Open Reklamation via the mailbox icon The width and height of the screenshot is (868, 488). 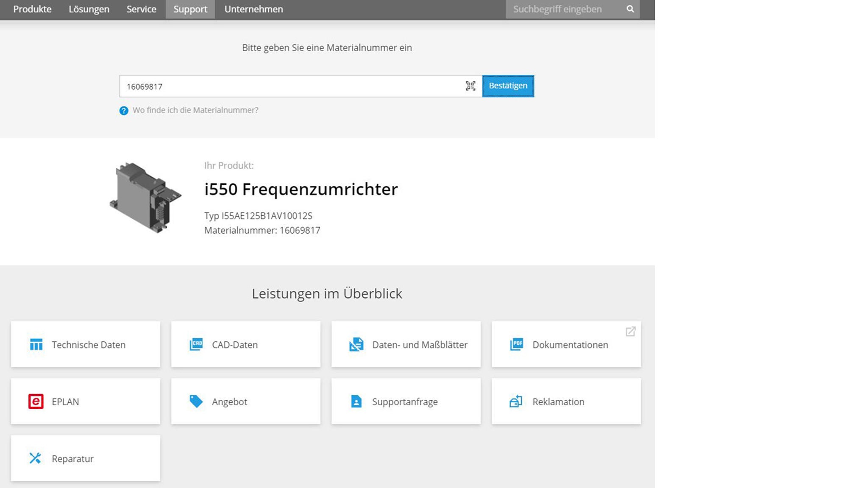[516, 401]
